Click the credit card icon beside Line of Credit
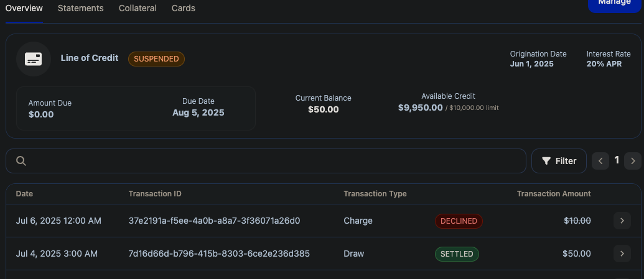644x279 pixels. point(33,59)
